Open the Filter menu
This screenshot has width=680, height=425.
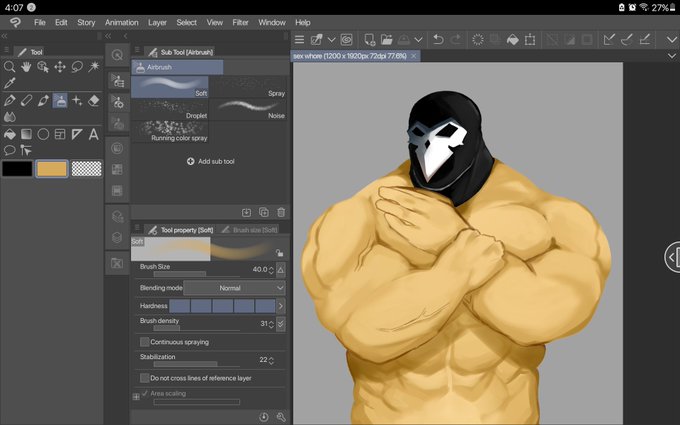(x=240, y=23)
